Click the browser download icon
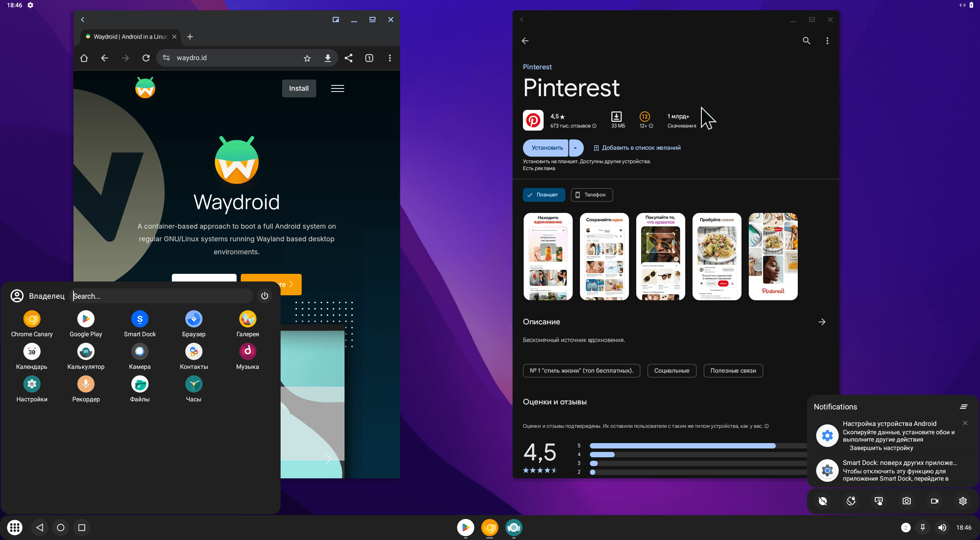 pyautogui.click(x=328, y=58)
